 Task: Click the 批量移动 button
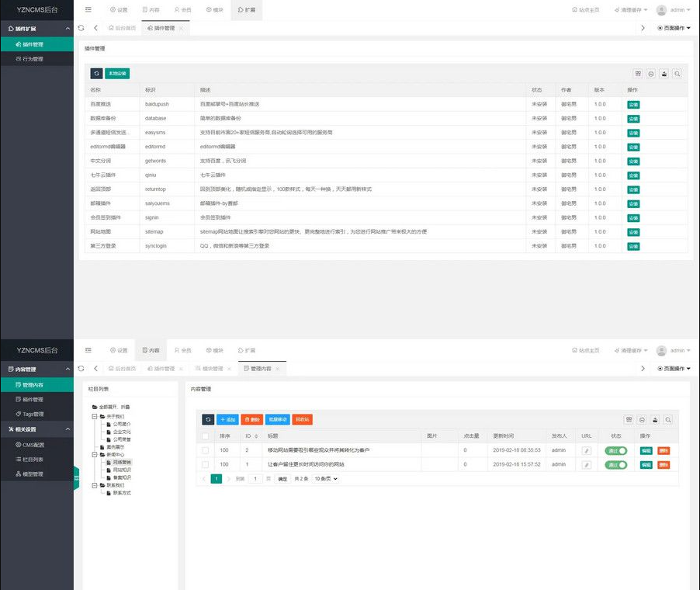pos(278,419)
